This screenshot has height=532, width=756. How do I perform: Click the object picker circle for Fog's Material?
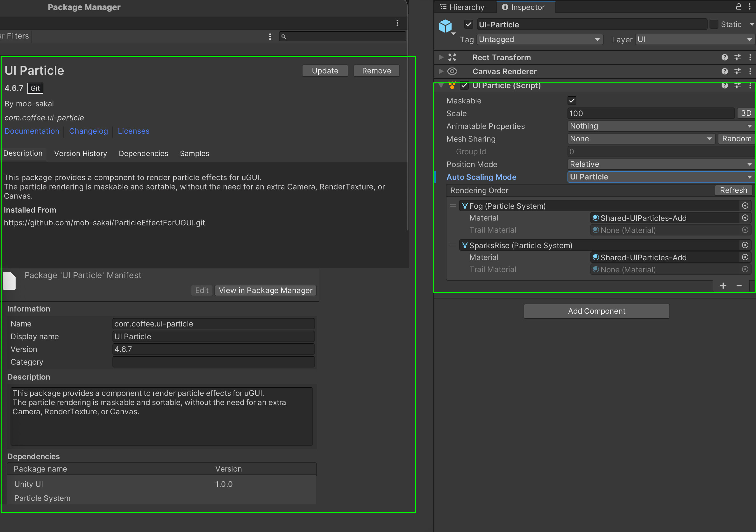[x=745, y=217]
